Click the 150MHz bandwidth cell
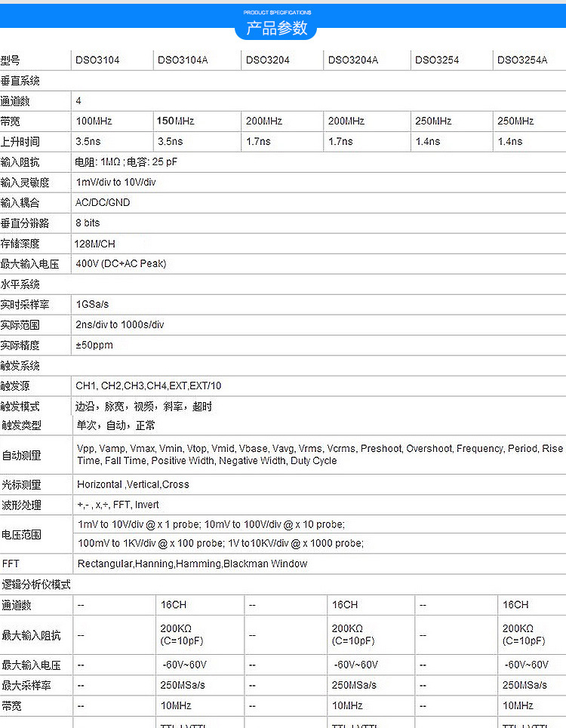 tap(175, 121)
